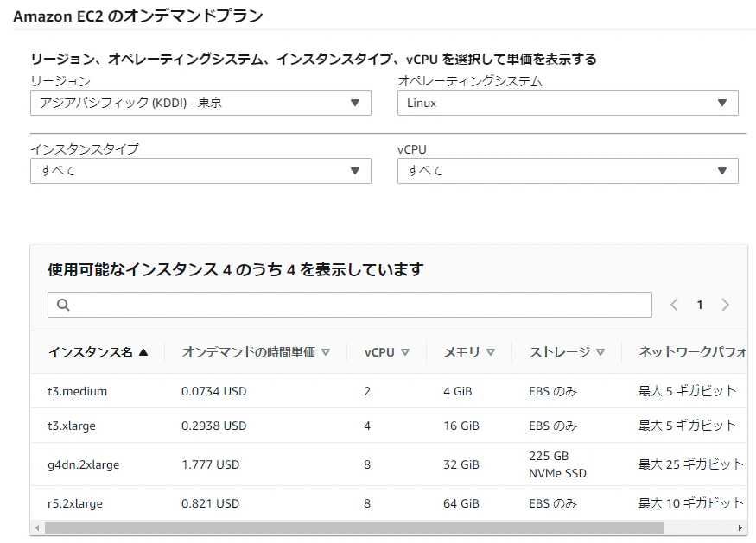The image size is (756, 543).
Task: Select the g4dn.2xlarge instance name
Action: [84, 465]
